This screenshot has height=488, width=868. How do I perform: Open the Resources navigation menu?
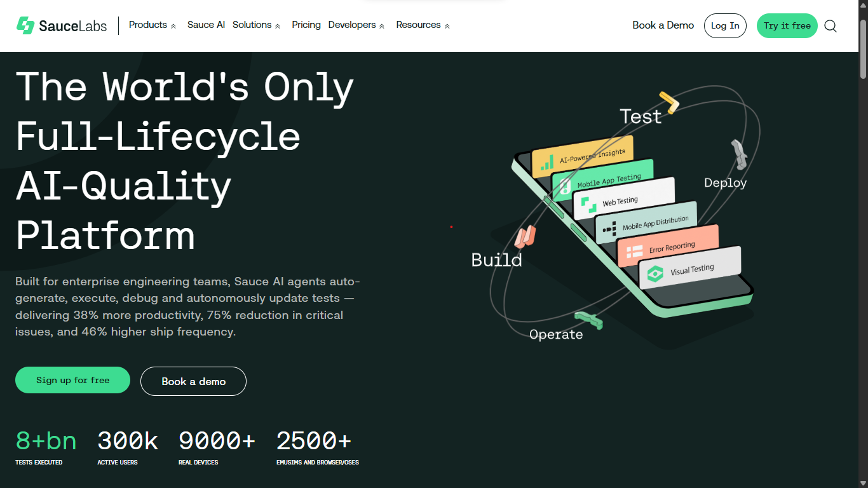[419, 25]
